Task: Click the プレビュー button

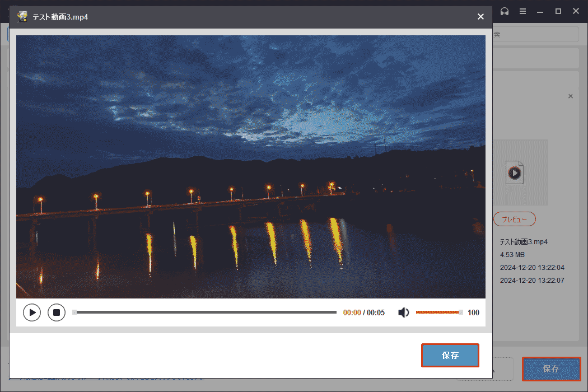Action: pos(515,220)
